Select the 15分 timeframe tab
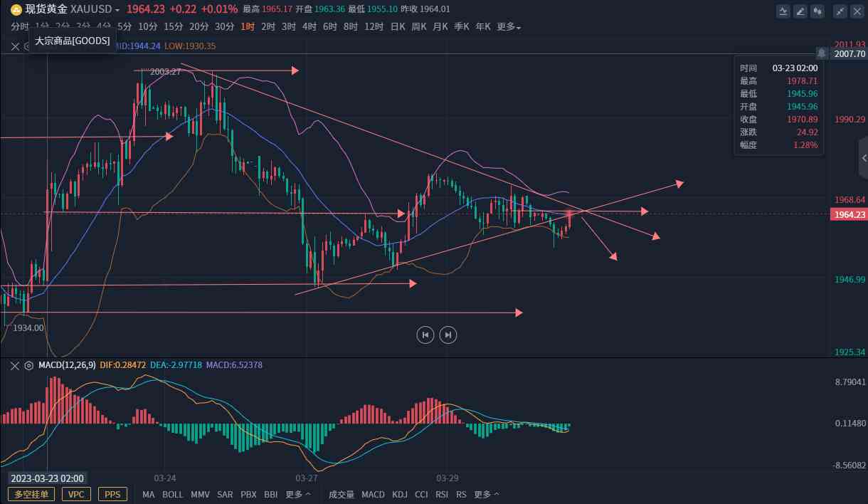This screenshot has height=504, width=868. click(174, 27)
